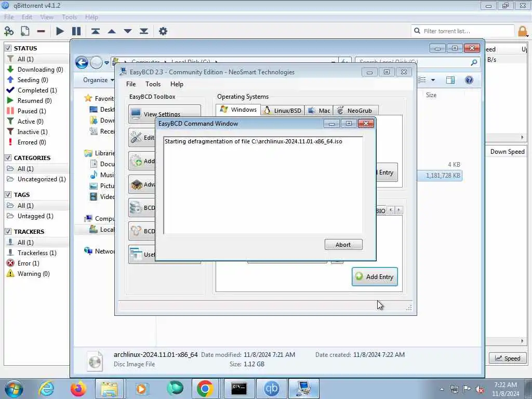Move torrent up in queue
This screenshot has height=399, width=532.
coord(112,31)
